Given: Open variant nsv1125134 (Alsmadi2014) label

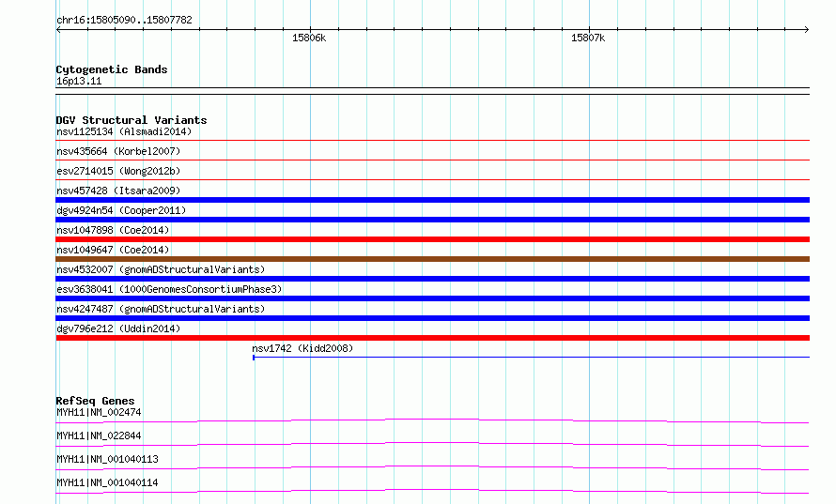Looking at the screenshot, I should [x=124, y=131].
